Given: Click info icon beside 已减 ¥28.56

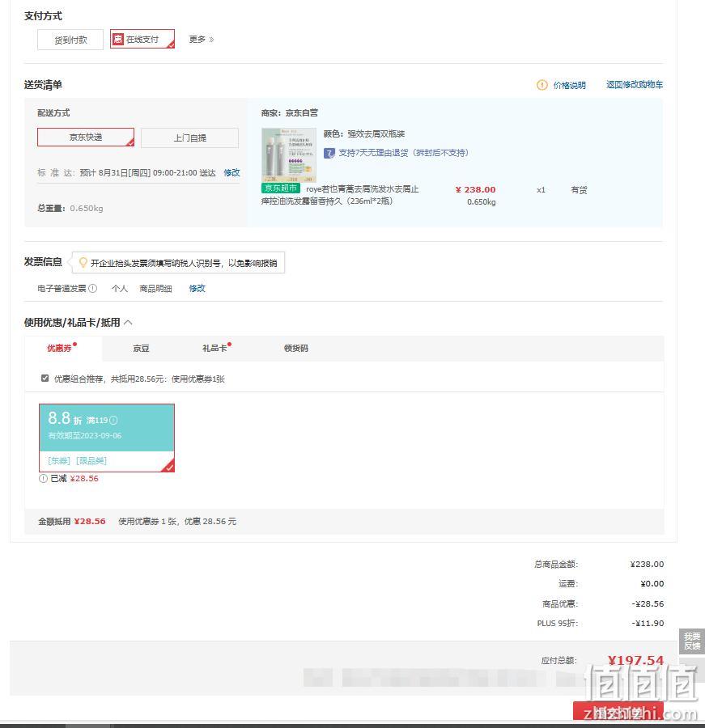Looking at the screenshot, I should click(x=43, y=478).
